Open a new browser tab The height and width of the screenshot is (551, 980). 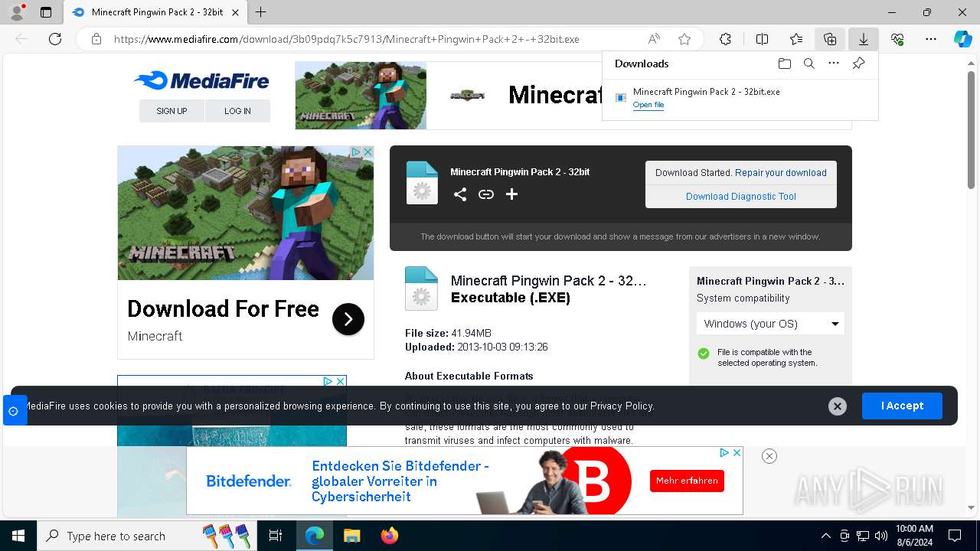[261, 12]
